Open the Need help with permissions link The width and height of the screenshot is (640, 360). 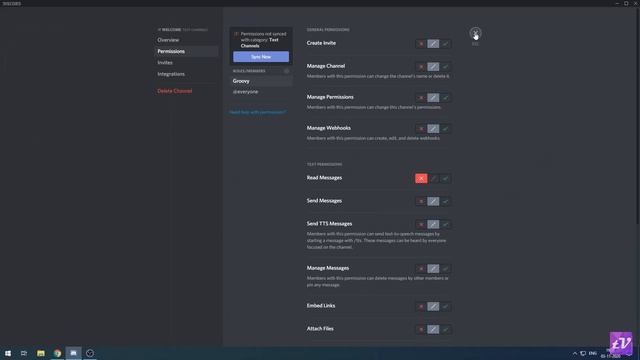258,112
